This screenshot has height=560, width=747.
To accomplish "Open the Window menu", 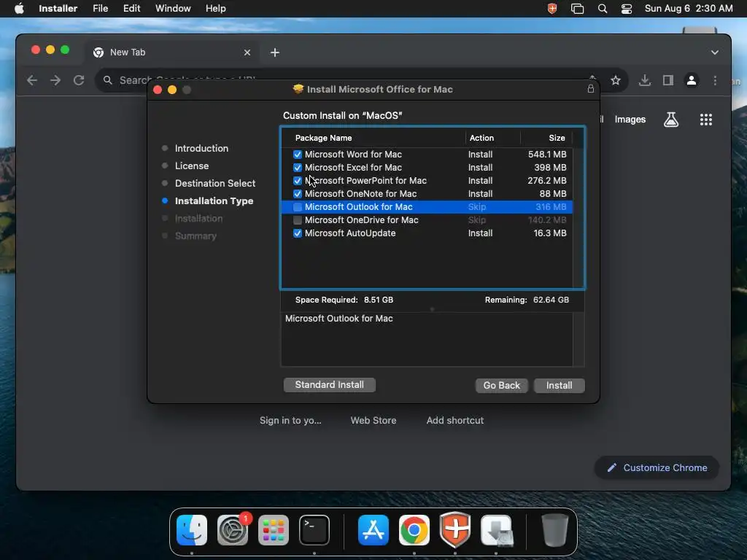I will pyautogui.click(x=173, y=8).
